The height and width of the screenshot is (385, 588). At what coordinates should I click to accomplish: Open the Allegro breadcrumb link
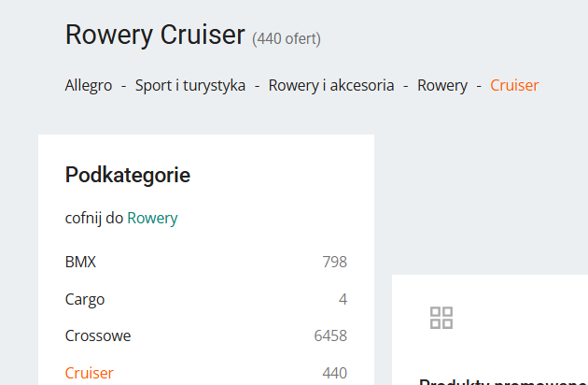[89, 85]
